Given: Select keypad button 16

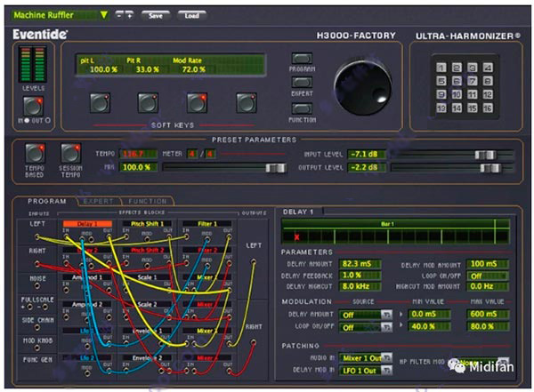Looking at the screenshot, I should (x=488, y=108).
